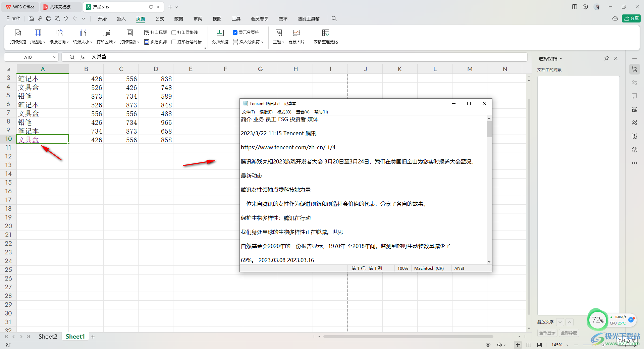Open print scaling (打印缩放) dropdown
This screenshot has width=644, height=349.
129,37
